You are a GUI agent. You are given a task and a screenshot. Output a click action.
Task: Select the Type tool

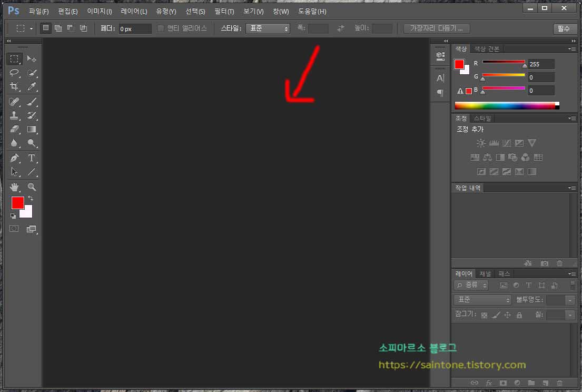32,158
